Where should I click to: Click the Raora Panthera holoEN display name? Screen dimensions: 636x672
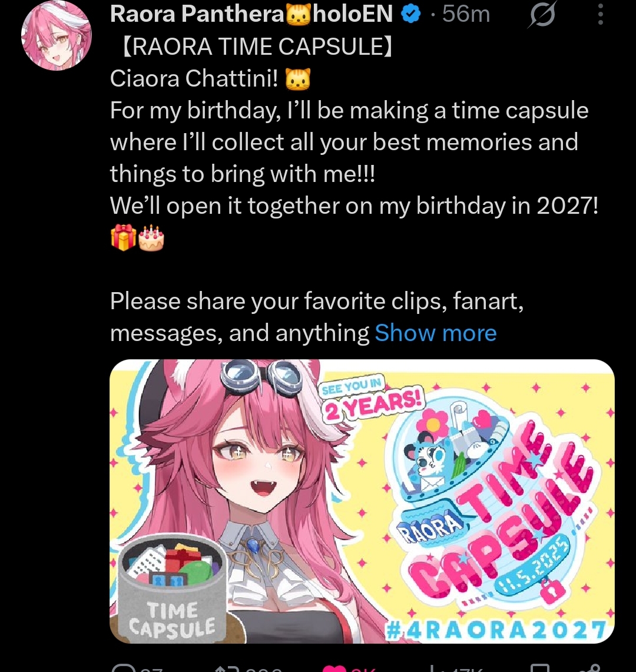click(x=251, y=14)
